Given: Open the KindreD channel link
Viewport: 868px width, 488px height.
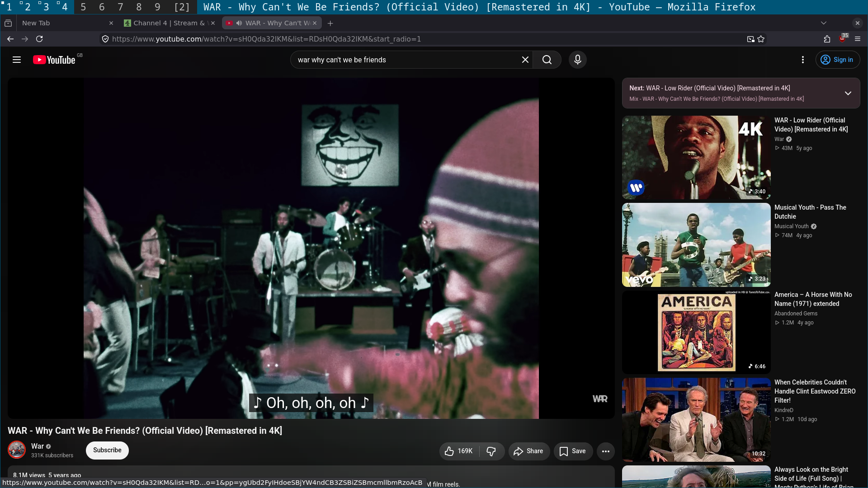Looking at the screenshot, I should [784, 410].
